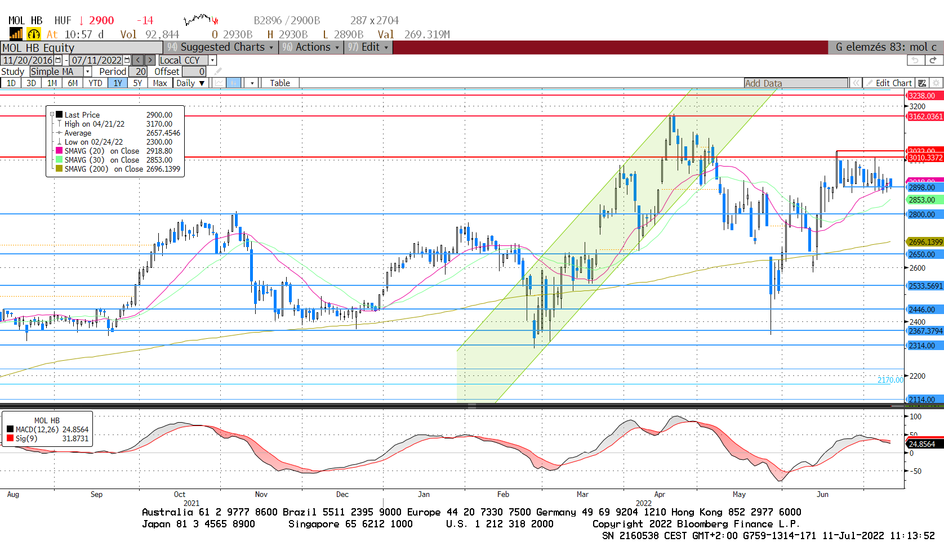944x560 pixels.
Task: Select the 1M time range
Action: click(52, 83)
